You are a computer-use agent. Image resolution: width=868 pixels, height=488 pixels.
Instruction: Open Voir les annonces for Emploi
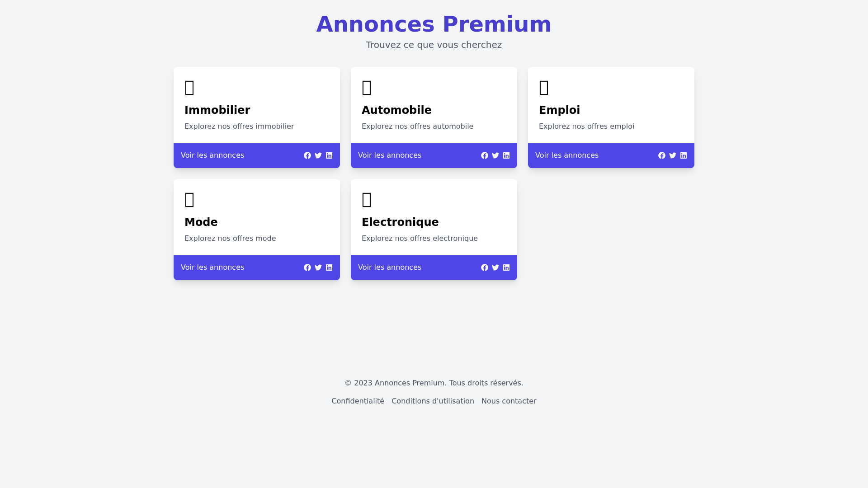pyautogui.click(x=567, y=155)
